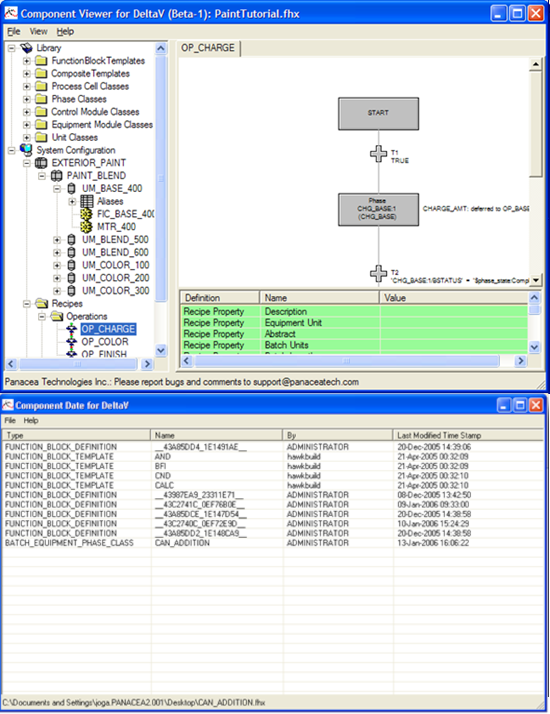Expand the Phase Classes node
This screenshot has width=550, height=714.
click(x=26, y=99)
